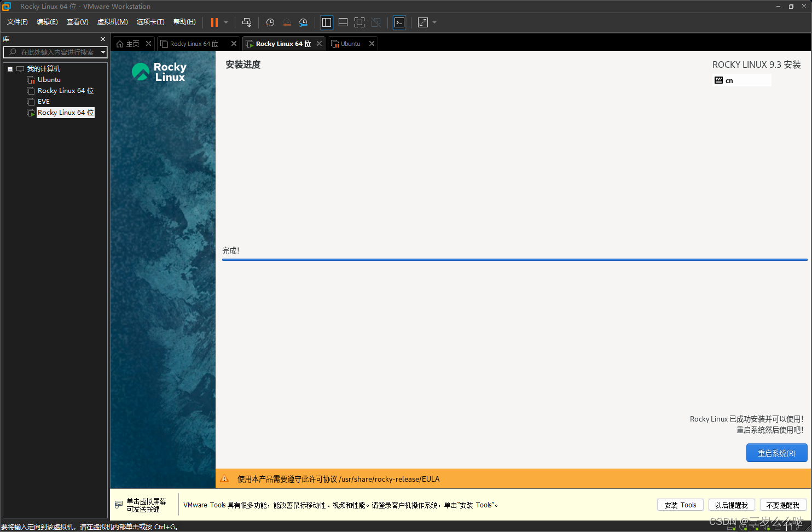
Task: Open the 编辑(E) menu
Action: (47, 22)
